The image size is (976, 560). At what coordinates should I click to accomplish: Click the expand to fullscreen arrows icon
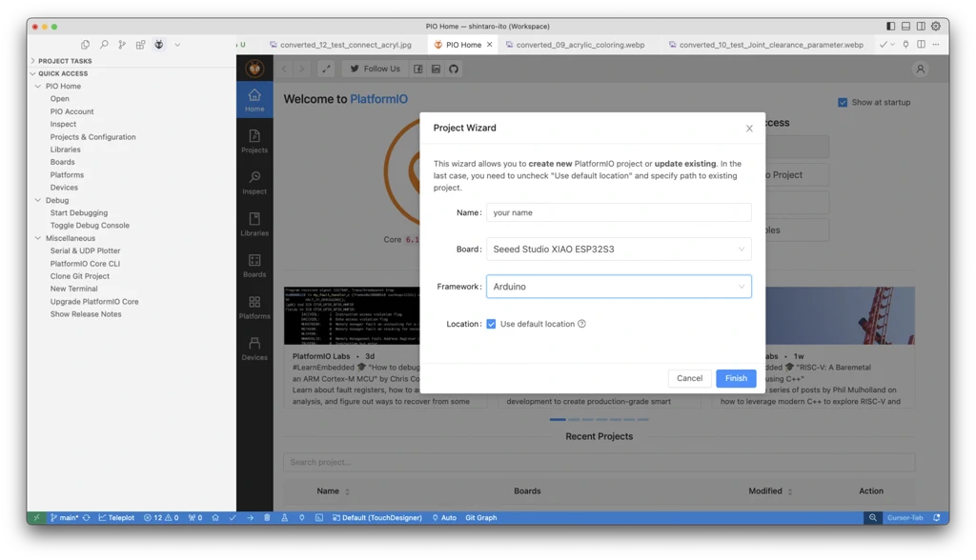[326, 70]
